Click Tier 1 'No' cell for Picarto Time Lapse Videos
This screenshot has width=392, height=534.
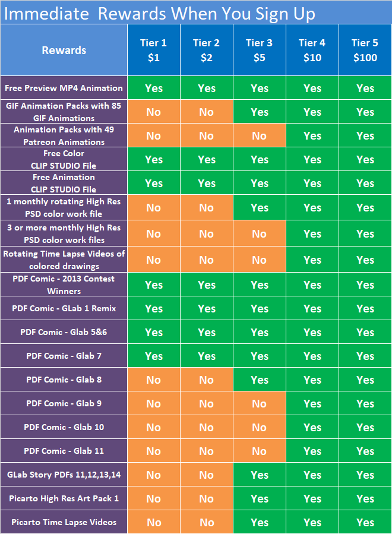pos(153,523)
